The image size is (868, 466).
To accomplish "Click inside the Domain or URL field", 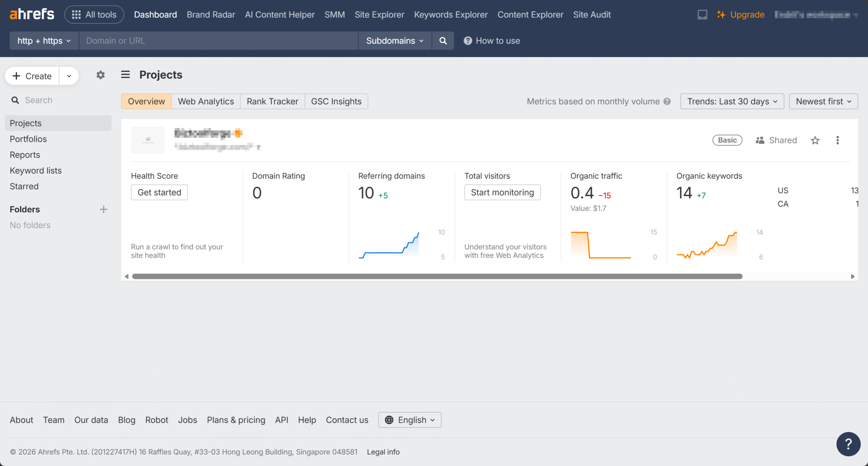I will click(217, 40).
